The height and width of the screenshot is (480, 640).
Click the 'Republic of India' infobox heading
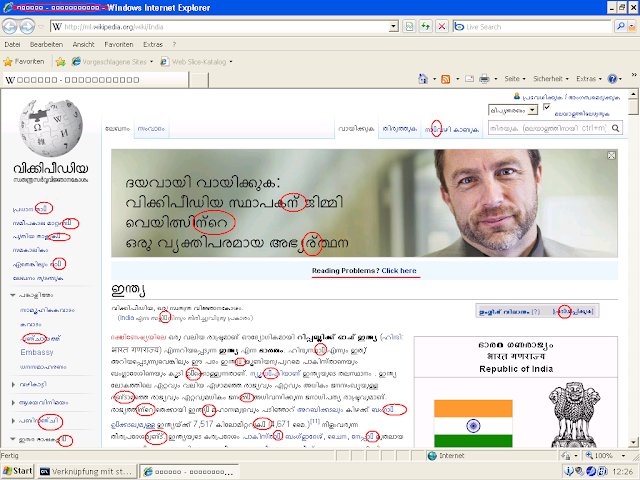click(x=516, y=369)
